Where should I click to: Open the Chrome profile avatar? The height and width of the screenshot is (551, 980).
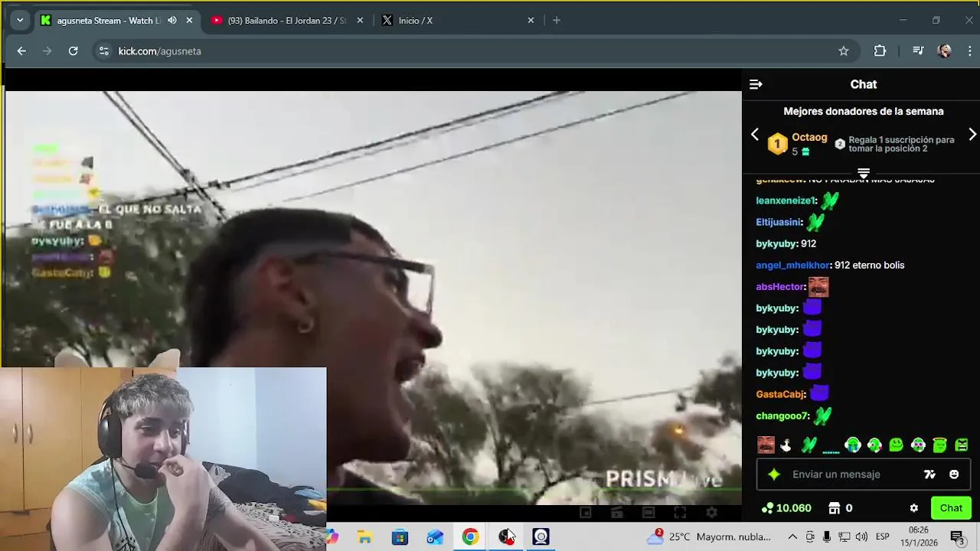click(x=945, y=51)
